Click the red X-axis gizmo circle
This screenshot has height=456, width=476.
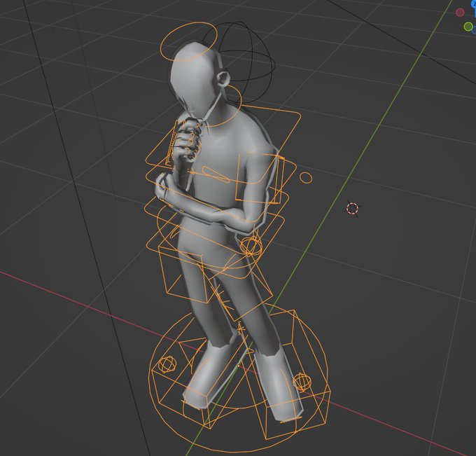click(460, 13)
